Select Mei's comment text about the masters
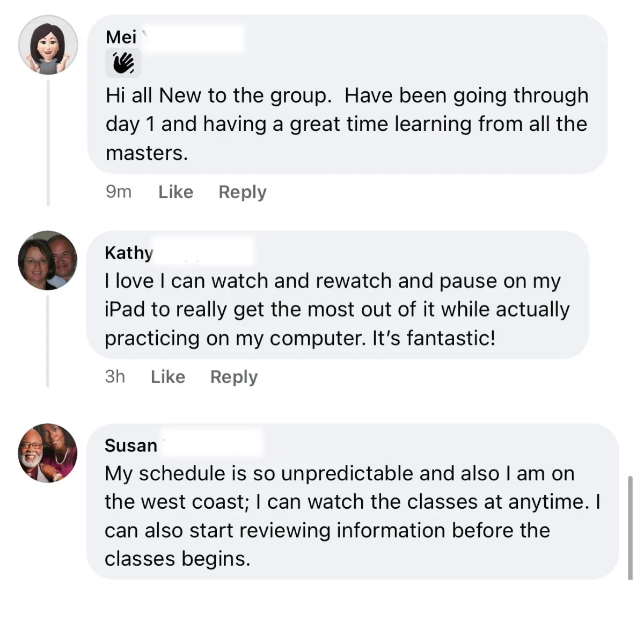This screenshot has height=644, width=644. click(x=347, y=124)
